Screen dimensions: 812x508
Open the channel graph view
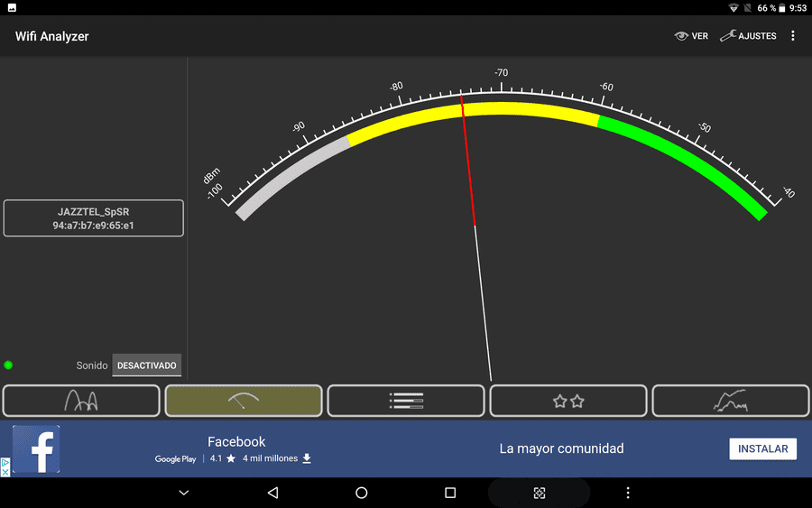[x=81, y=401]
